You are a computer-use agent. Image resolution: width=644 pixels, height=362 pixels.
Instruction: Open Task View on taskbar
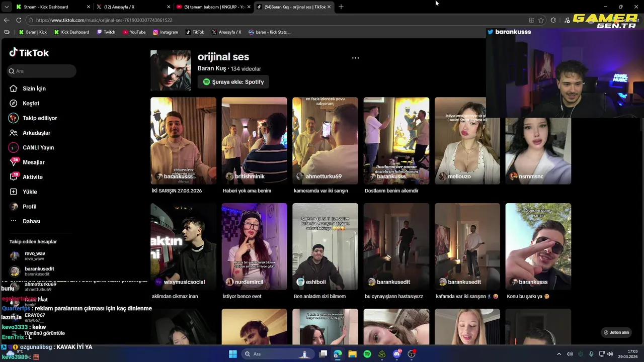323,354
